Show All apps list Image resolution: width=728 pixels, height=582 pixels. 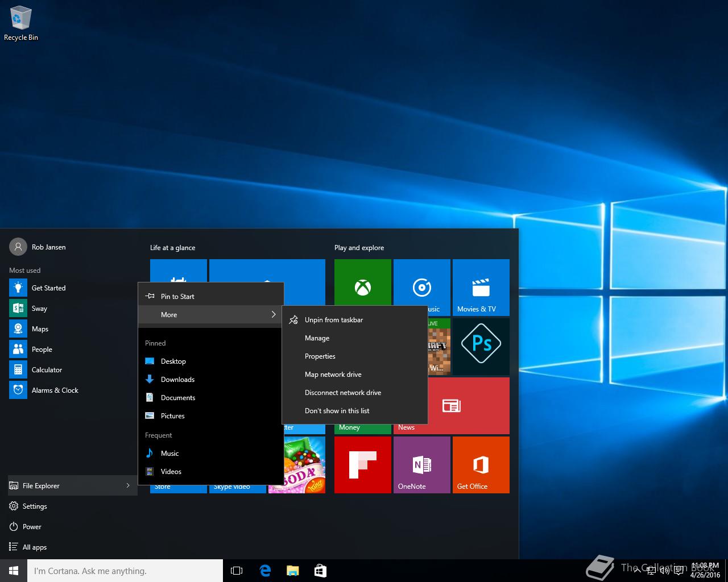pos(73,547)
